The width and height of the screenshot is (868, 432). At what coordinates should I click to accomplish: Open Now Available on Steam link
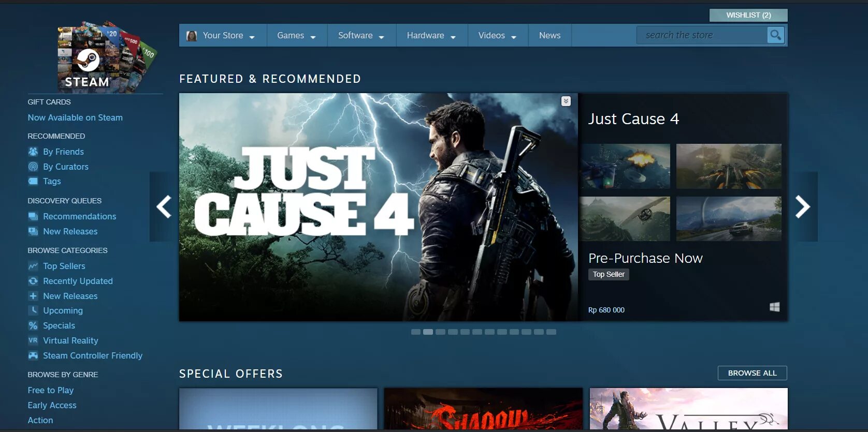[75, 117]
